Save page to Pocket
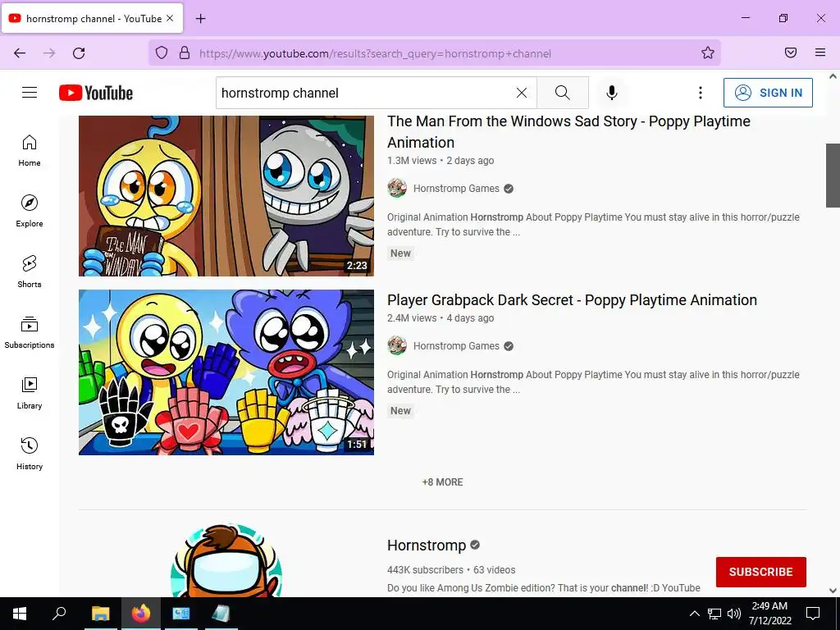This screenshot has height=630, width=840. pyautogui.click(x=791, y=53)
